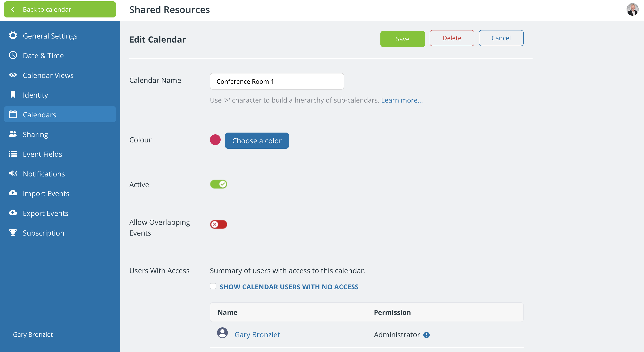644x352 pixels.
Task: Click the Calendars calendar icon
Action: (13, 114)
